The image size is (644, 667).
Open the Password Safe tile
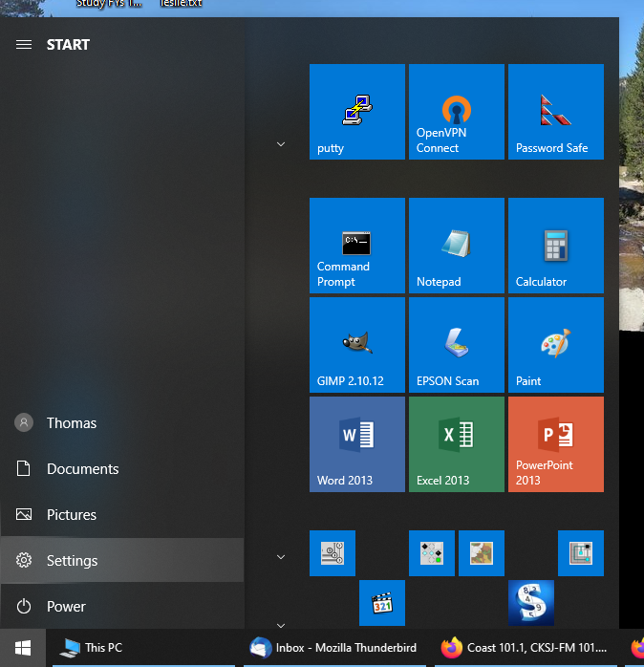click(556, 112)
